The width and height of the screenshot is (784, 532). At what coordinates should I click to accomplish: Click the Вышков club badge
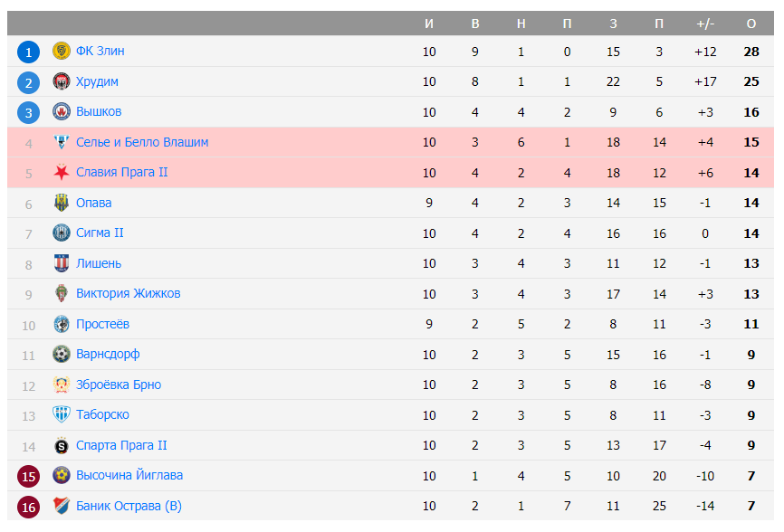[x=61, y=112]
